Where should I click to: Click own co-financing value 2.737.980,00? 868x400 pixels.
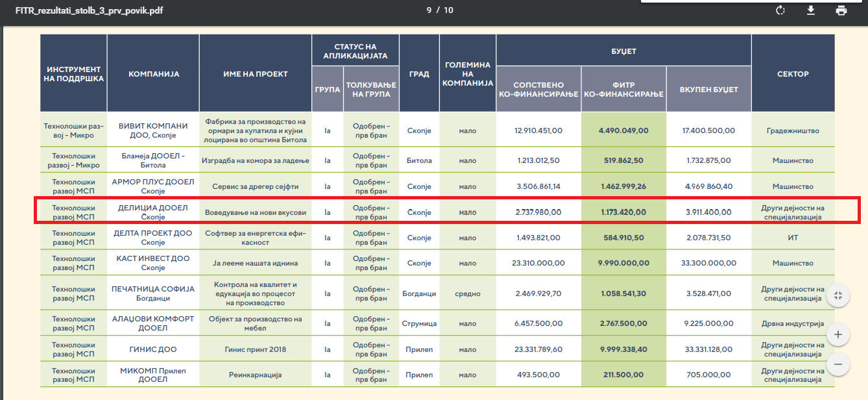pyautogui.click(x=538, y=212)
